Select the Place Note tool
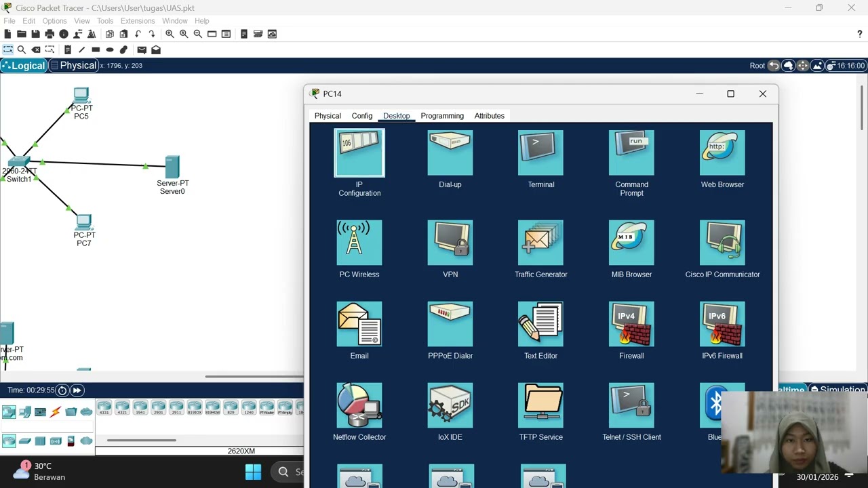The height and width of the screenshot is (488, 868). (68, 49)
